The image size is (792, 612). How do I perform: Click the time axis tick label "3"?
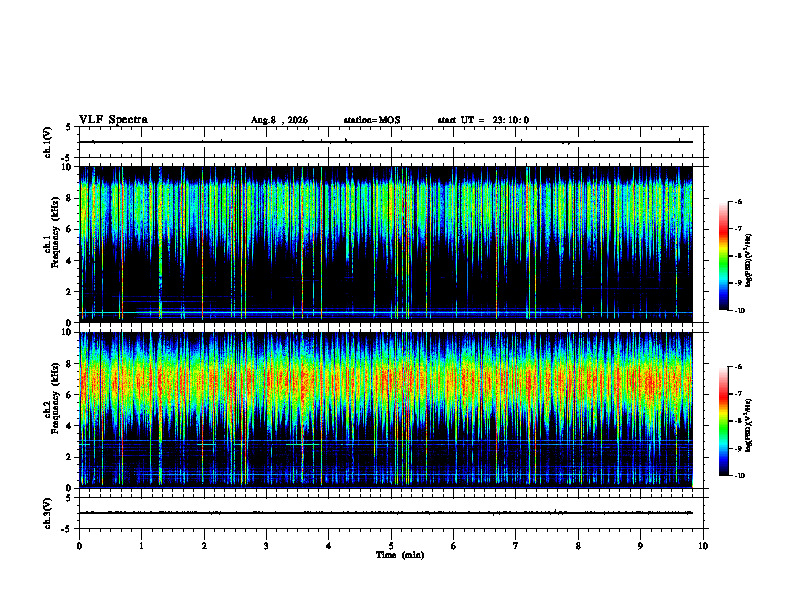point(266,546)
